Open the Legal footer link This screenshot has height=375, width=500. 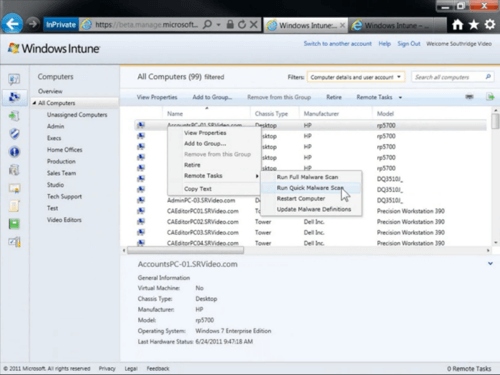(131, 368)
